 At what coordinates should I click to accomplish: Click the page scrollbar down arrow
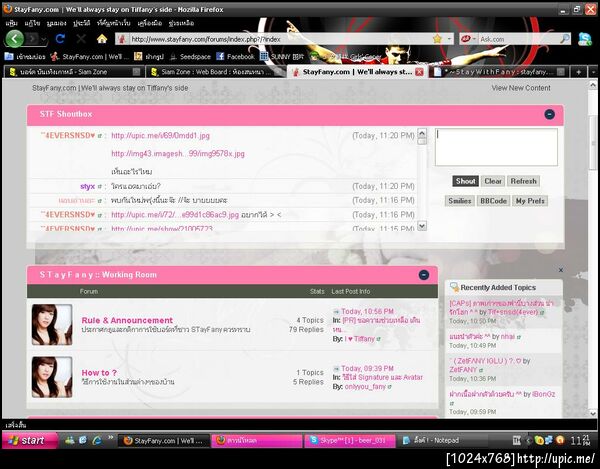coord(593,413)
